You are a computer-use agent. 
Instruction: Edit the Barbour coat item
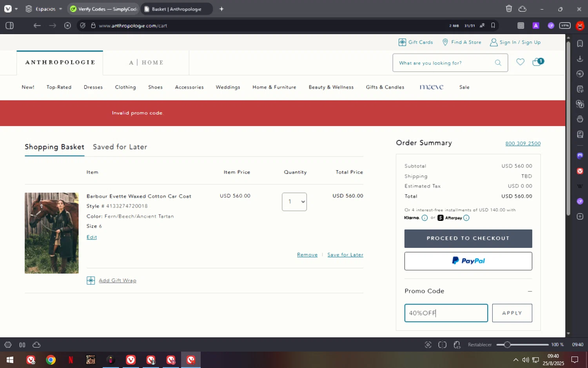92,237
